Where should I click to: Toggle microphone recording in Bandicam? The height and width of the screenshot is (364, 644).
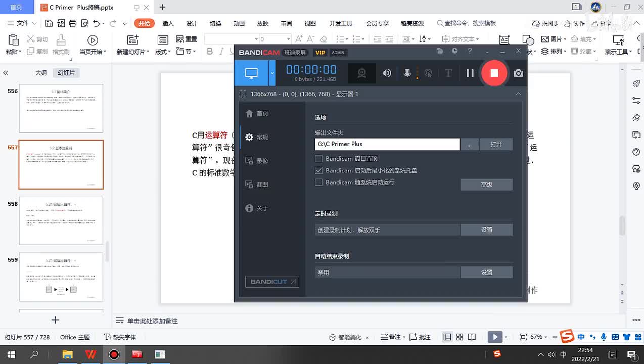407,73
